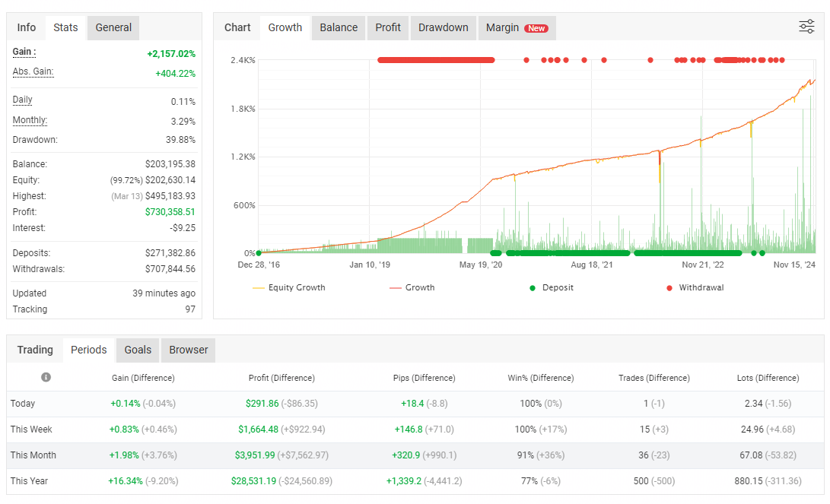The image size is (830, 504).
Task: Open the General tab
Action: pyautogui.click(x=113, y=27)
